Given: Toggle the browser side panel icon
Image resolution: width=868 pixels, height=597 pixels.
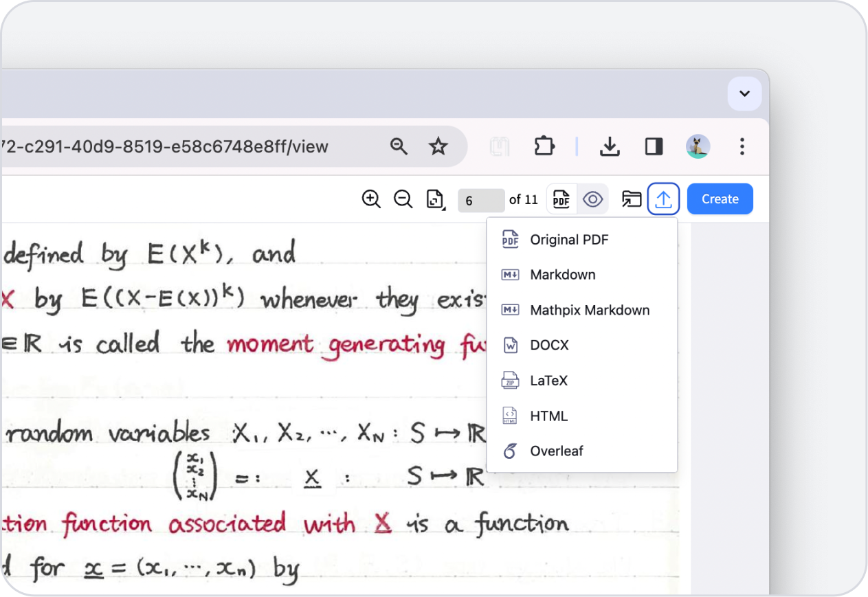Looking at the screenshot, I should (x=654, y=146).
